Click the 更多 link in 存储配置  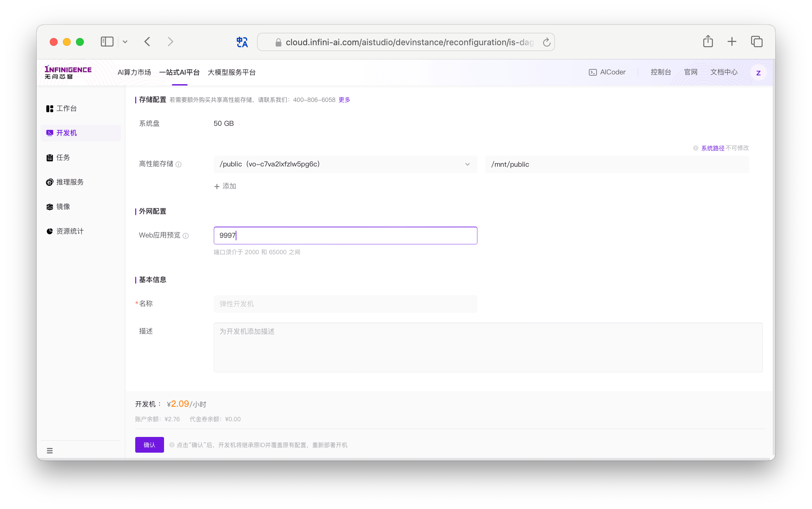[x=344, y=100]
